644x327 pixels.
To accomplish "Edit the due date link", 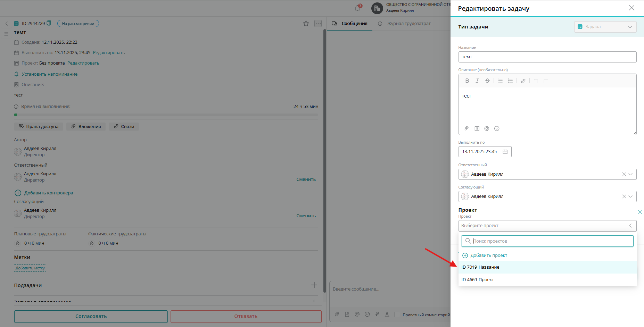I will tap(109, 53).
